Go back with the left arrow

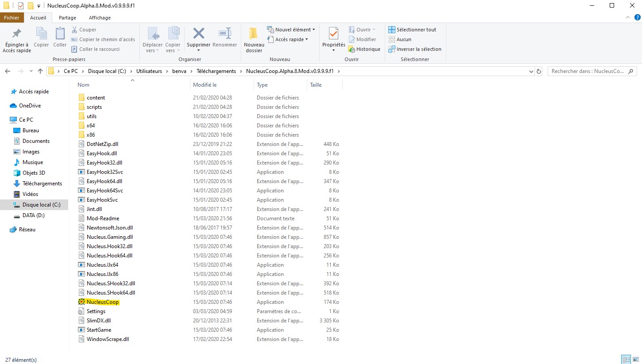coord(8,71)
